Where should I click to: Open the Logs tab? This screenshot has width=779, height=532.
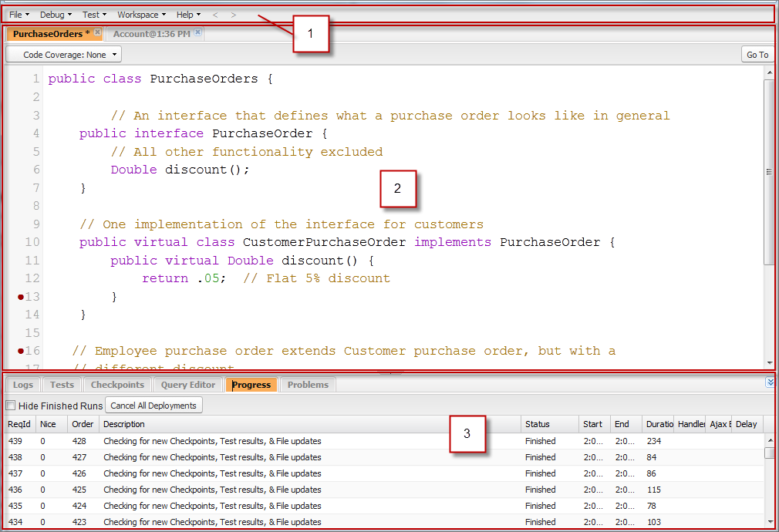23,385
